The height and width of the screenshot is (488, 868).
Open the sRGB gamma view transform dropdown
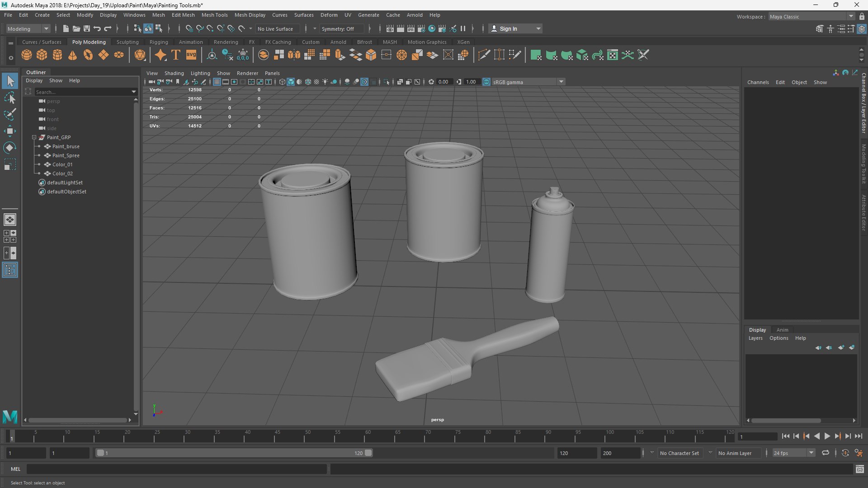pos(528,82)
